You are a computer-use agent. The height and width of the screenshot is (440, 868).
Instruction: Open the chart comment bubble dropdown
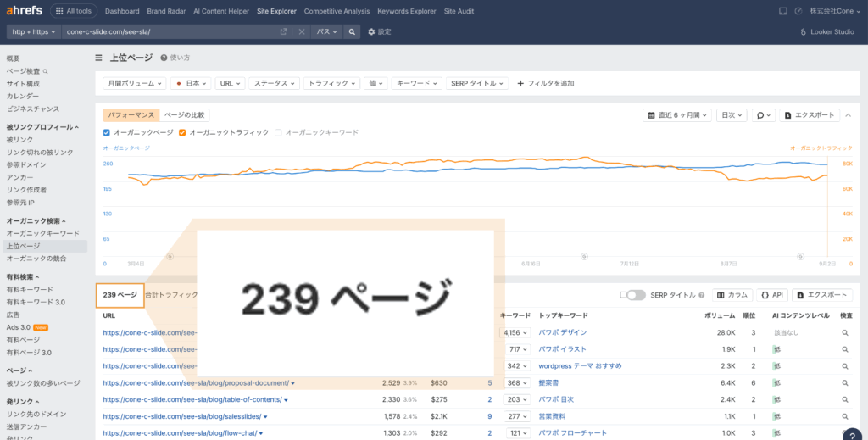coord(764,115)
